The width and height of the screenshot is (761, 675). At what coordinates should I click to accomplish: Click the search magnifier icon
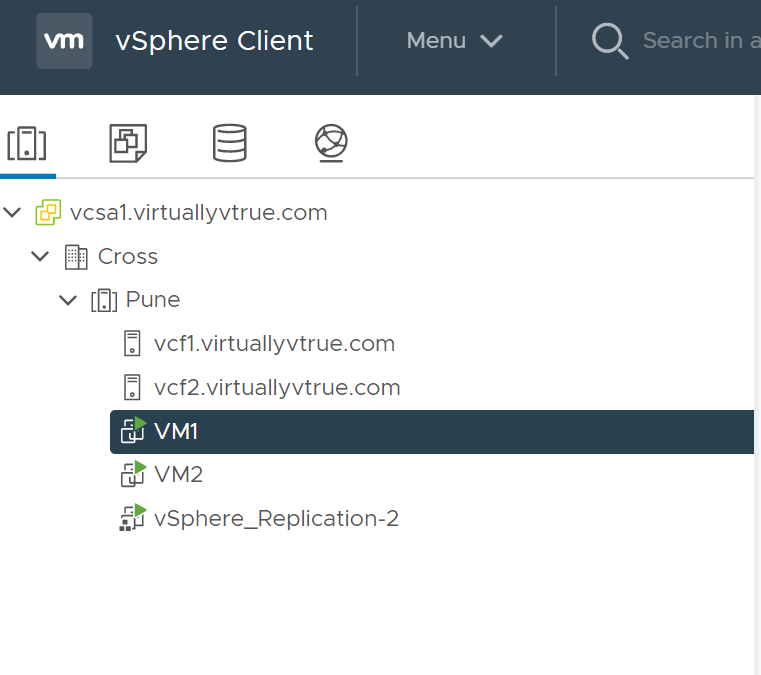(609, 41)
